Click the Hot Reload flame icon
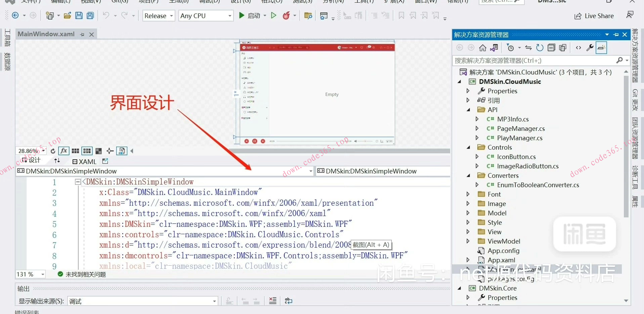This screenshot has height=314, width=644. coord(286,15)
